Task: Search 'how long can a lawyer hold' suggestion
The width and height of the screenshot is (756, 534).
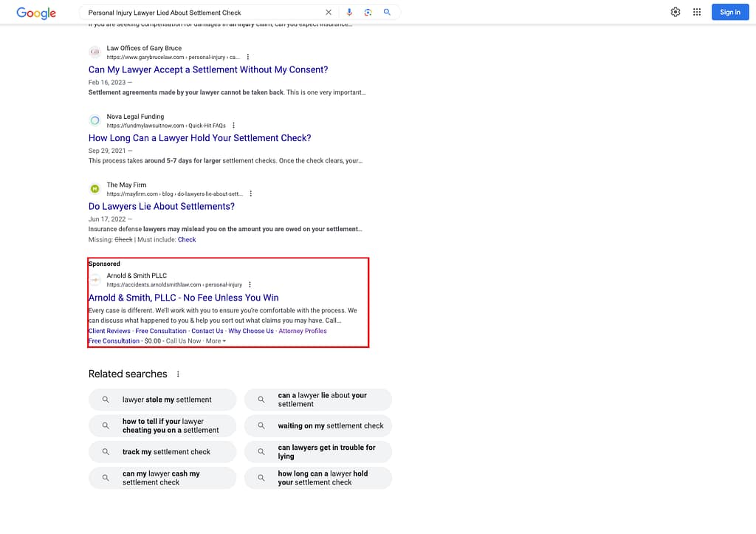Action: [317, 478]
